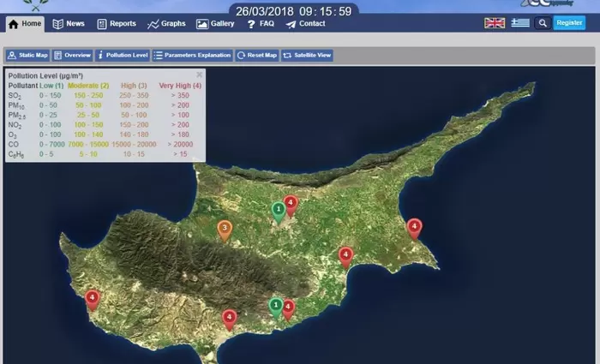Open the Gallery page
Image resolution: width=600 pixels, height=364 pixels.
coord(215,24)
